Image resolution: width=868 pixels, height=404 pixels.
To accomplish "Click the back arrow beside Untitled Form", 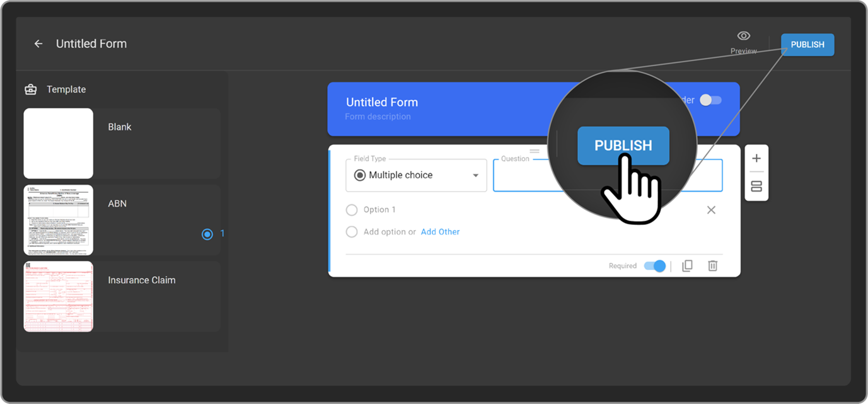I will pyautogui.click(x=38, y=44).
